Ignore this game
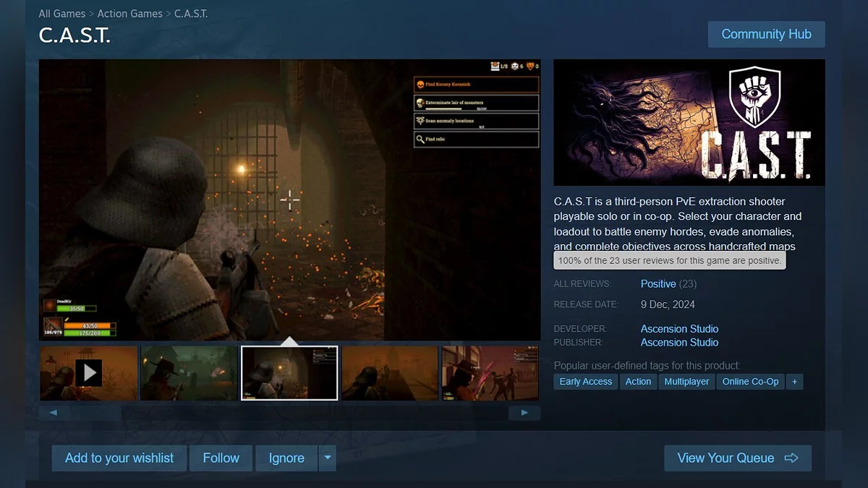The width and height of the screenshot is (868, 488). pyautogui.click(x=286, y=458)
